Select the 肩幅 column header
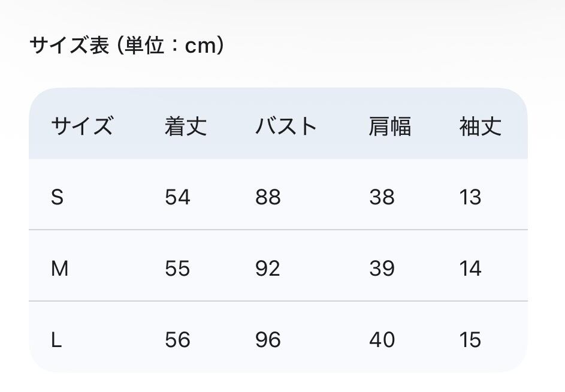 click(390, 126)
